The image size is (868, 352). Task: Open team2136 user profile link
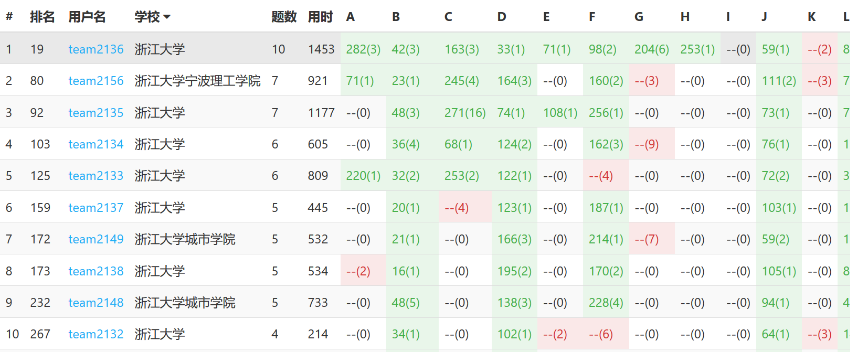[x=96, y=49]
